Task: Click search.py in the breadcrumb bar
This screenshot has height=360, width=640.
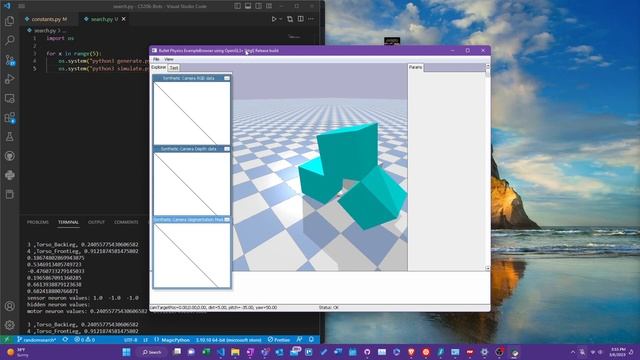Action: pyautogui.click(x=44, y=31)
